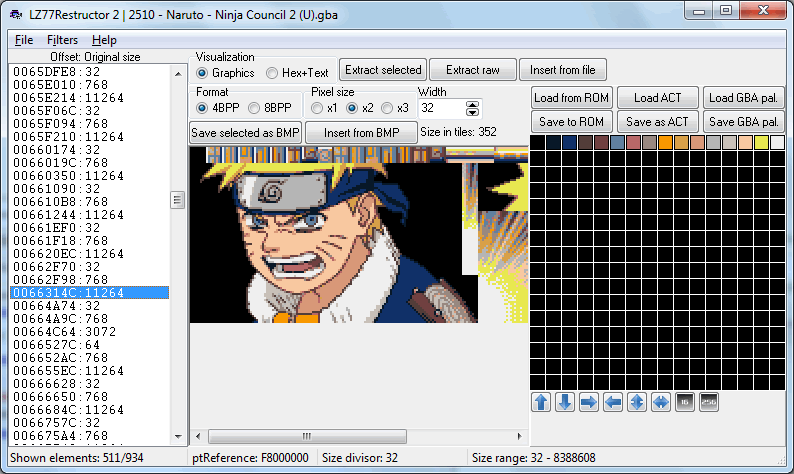Click the LZ77Restructor app icon in title bar
The image size is (794, 474).
point(16,14)
